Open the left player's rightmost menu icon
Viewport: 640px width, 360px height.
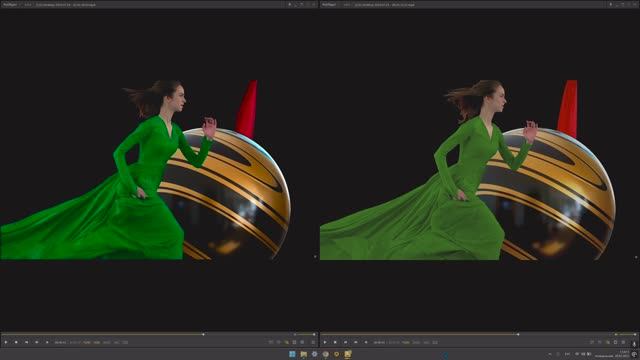click(x=313, y=342)
